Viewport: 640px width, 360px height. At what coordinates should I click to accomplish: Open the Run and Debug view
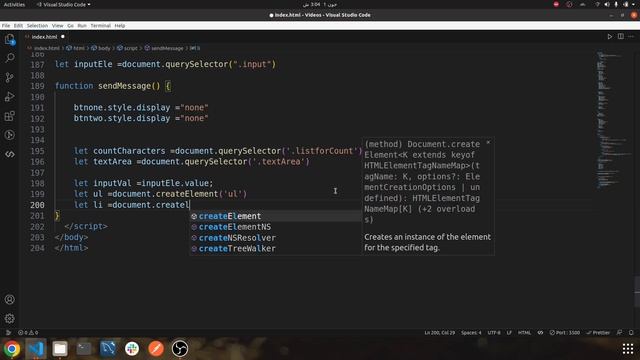10,97
